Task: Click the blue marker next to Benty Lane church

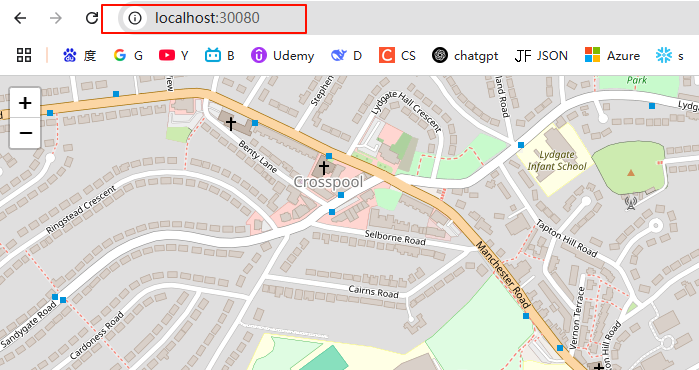Action: point(255,123)
